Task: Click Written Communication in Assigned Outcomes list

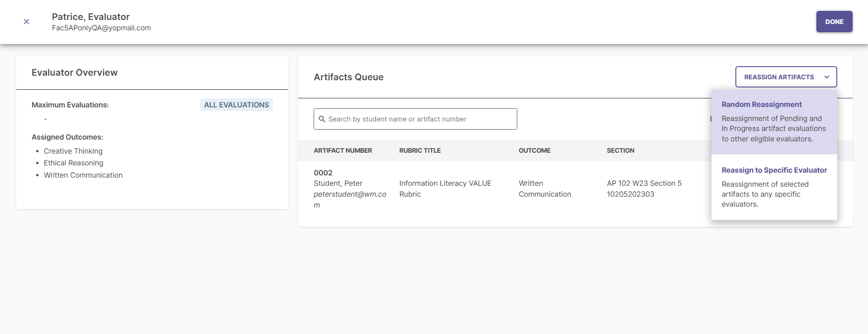Action: point(83,175)
